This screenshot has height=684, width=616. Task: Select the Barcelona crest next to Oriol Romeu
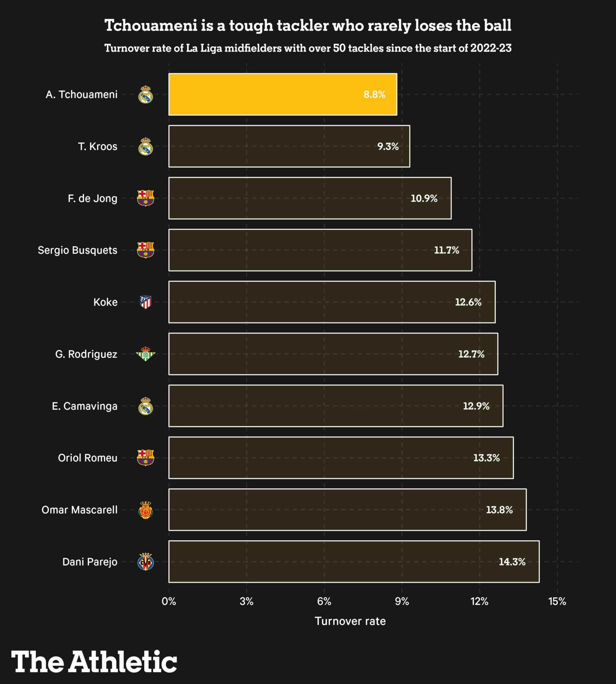(x=145, y=458)
